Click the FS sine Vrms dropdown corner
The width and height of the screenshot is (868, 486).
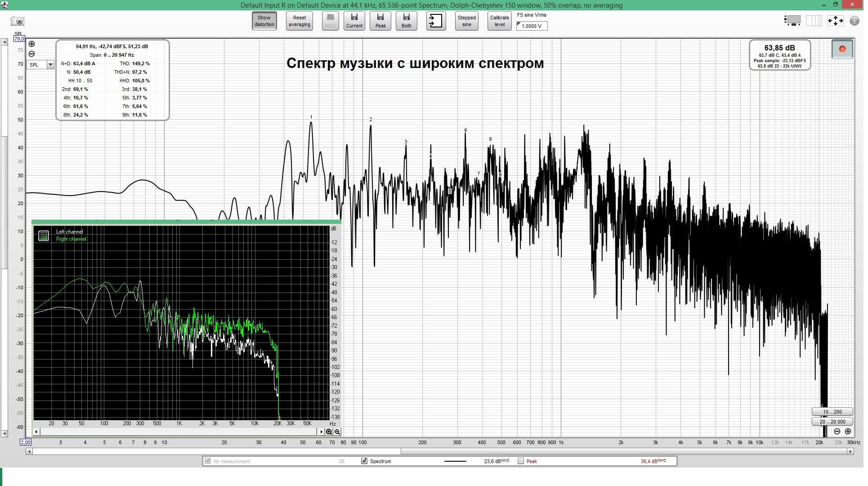point(519,24)
